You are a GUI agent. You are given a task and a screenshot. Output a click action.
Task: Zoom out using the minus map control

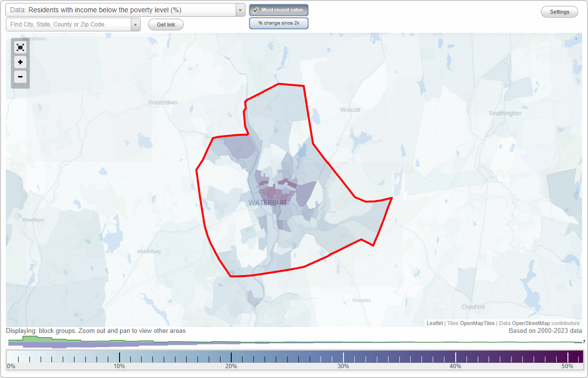coord(20,77)
